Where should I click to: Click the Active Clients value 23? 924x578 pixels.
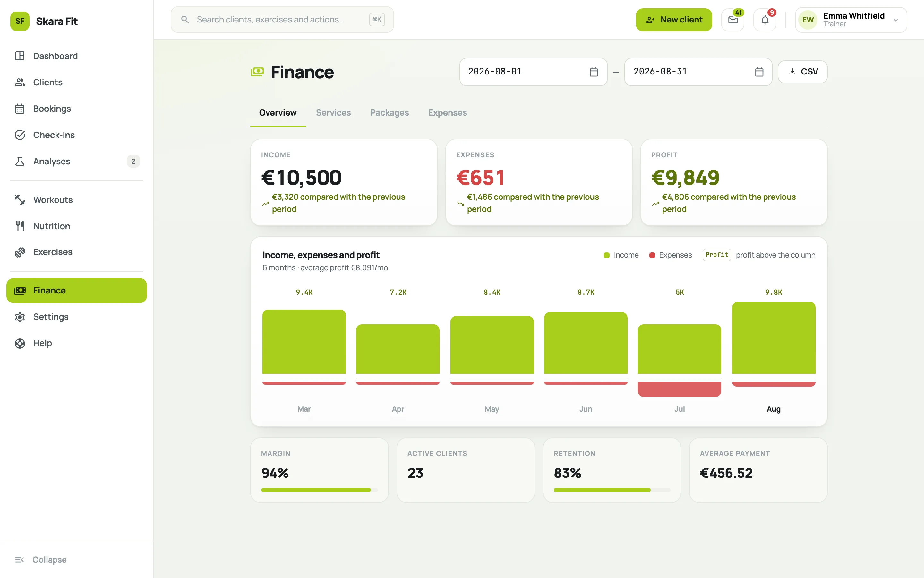point(415,473)
